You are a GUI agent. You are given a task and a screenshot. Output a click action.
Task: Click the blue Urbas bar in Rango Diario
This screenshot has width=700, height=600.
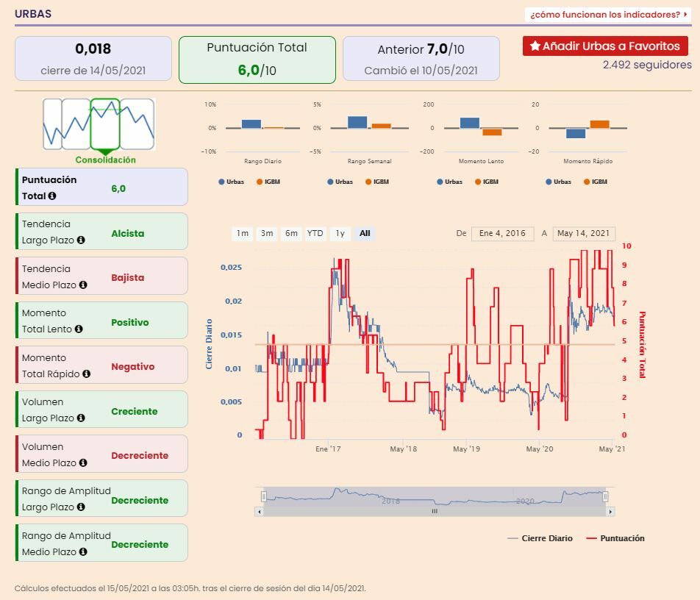pyautogui.click(x=251, y=124)
